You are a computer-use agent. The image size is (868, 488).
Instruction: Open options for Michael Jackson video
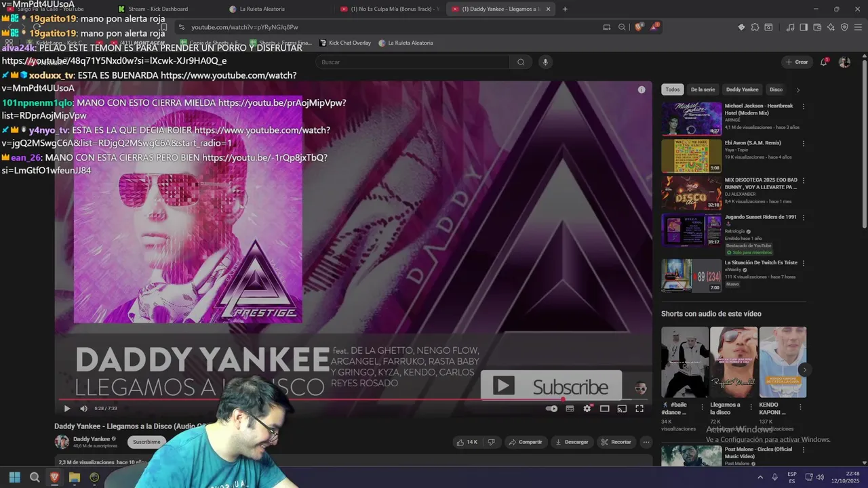(x=804, y=106)
